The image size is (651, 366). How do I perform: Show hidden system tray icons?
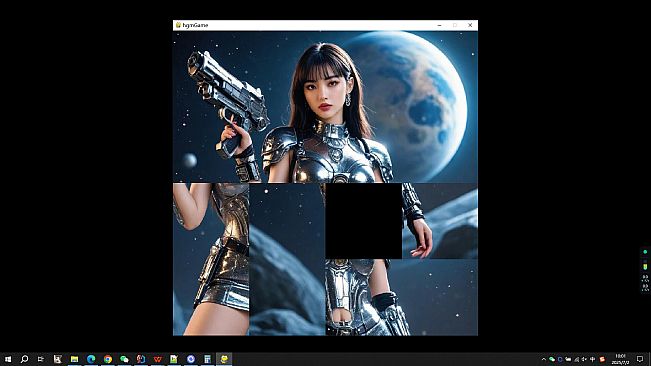(543, 359)
